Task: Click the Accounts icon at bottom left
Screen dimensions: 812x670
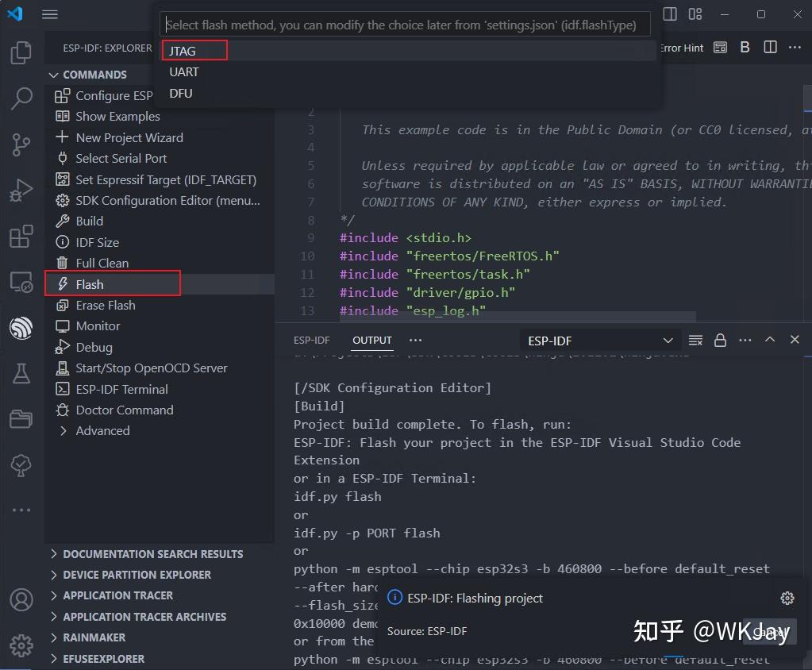Action: pyautogui.click(x=21, y=599)
